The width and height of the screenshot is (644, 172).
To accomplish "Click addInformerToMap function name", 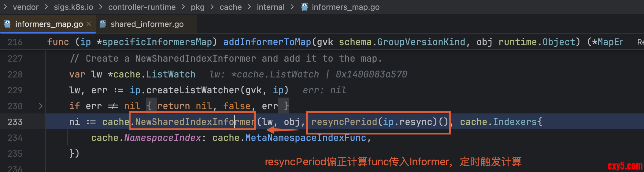I will [267, 42].
